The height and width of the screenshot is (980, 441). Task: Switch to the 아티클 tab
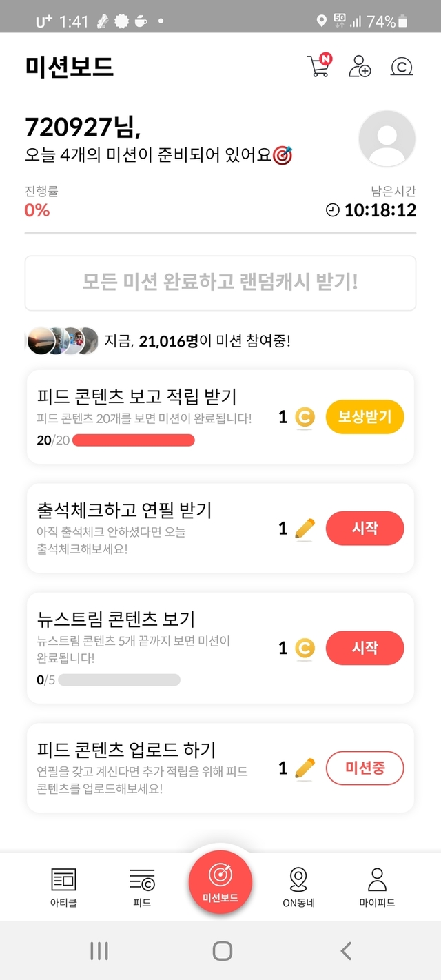64,887
